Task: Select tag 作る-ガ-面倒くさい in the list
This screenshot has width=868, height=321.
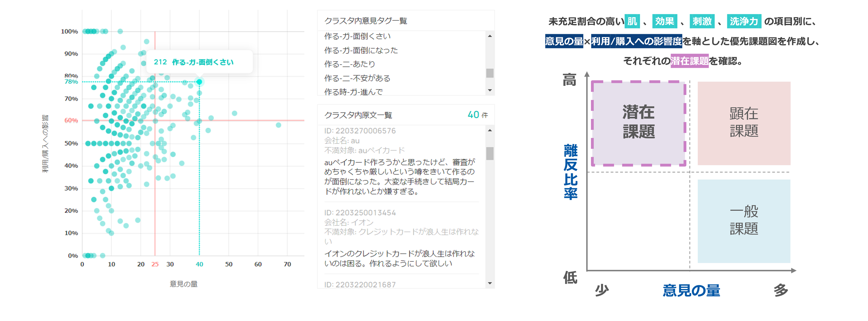Action: (x=357, y=36)
